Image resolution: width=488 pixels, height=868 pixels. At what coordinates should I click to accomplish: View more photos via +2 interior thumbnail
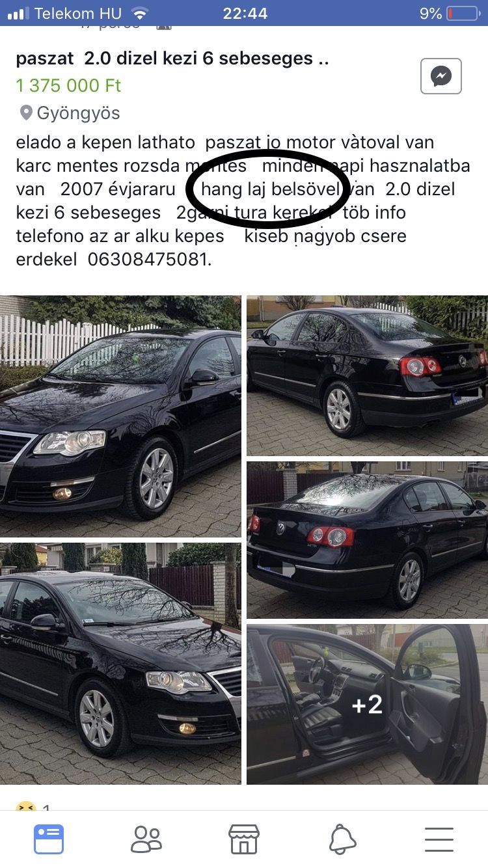(x=367, y=705)
